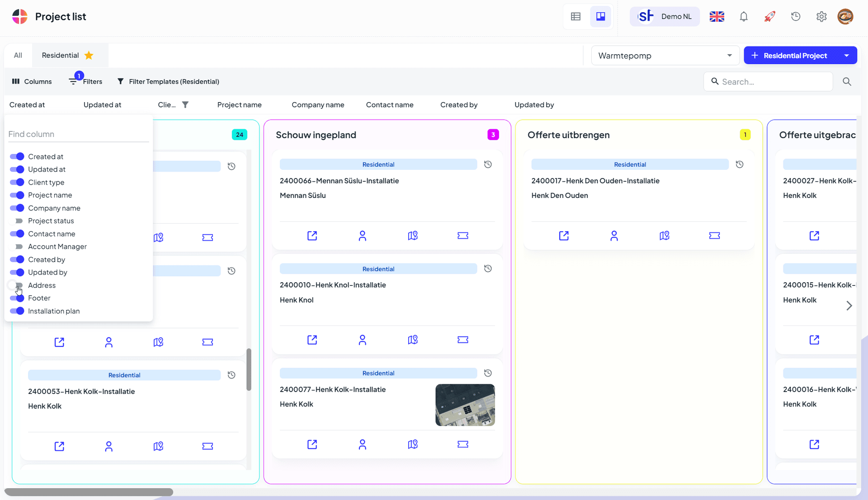Click the Find column input field
The width and height of the screenshot is (868, 500).
pos(78,134)
